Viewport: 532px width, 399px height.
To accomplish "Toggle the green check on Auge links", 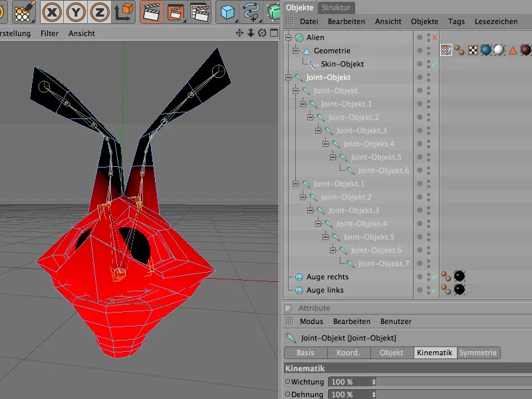I will (435, 290).
